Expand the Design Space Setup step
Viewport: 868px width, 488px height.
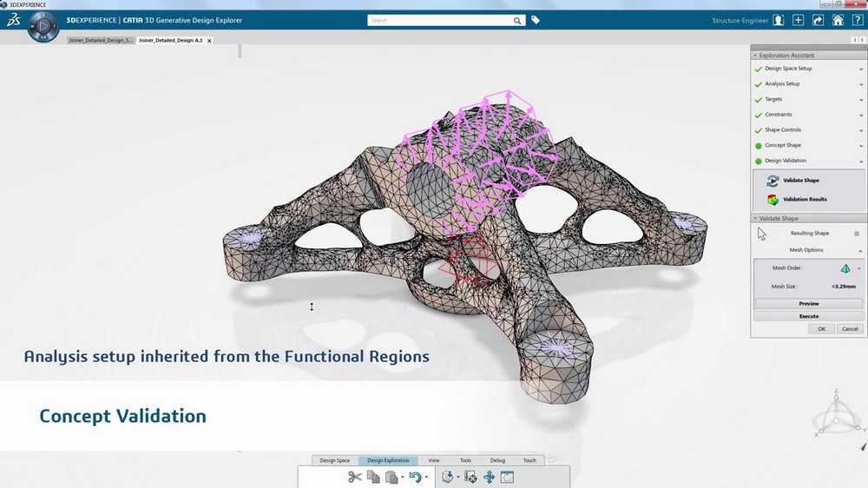click(861, 69)
